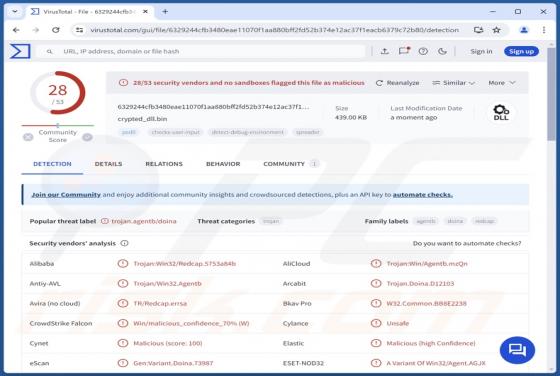560x376 pixels.
Task: Toggle dark mode moon icon
Action: [x=442, y=51]
